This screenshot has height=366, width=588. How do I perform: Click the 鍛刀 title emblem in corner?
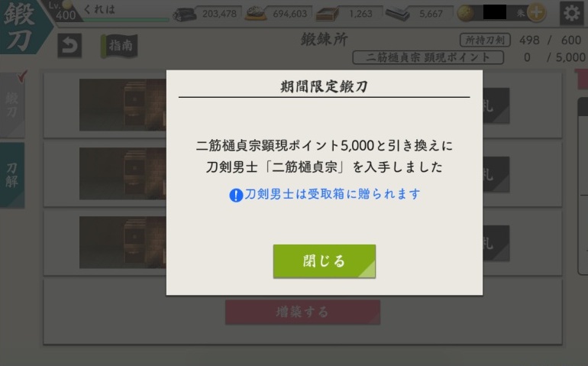tap(21, 26)
